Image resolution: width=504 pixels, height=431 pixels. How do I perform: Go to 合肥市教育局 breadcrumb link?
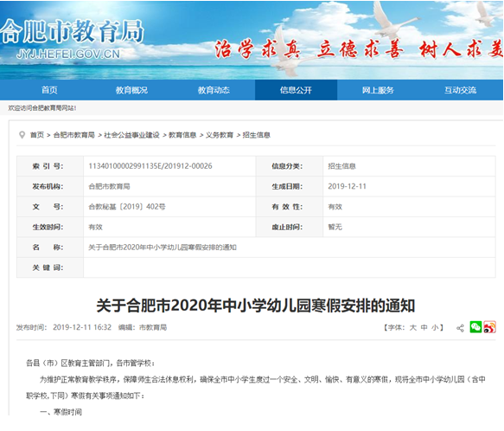click(74, 135)
